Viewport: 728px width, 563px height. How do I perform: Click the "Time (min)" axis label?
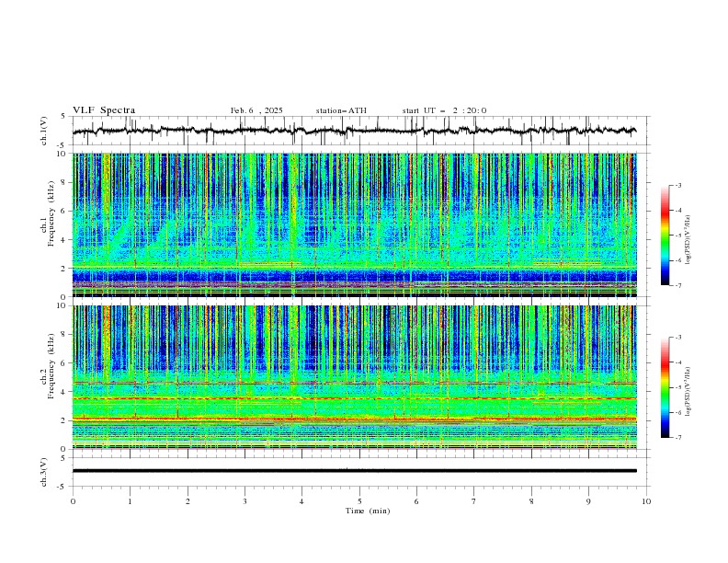point(368,511)
